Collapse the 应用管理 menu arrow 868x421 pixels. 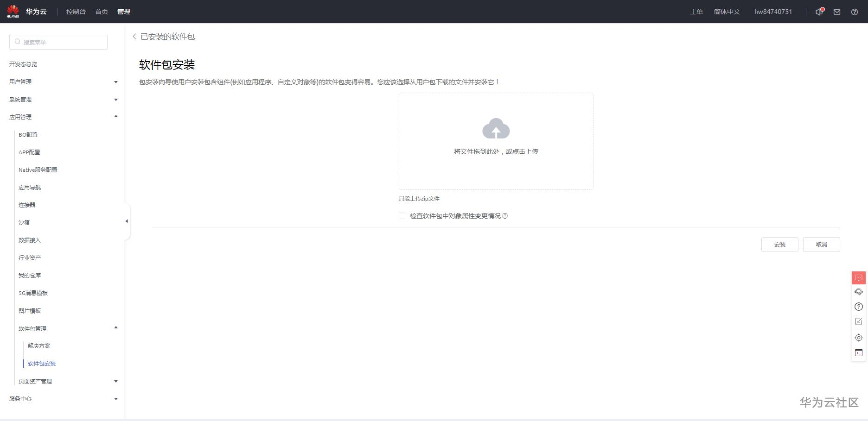116,117
